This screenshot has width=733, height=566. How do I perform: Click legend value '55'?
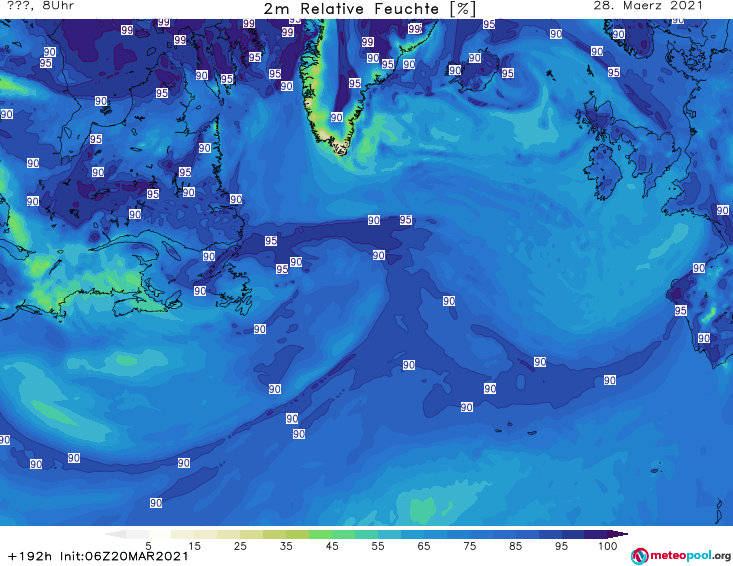point(377,546)
